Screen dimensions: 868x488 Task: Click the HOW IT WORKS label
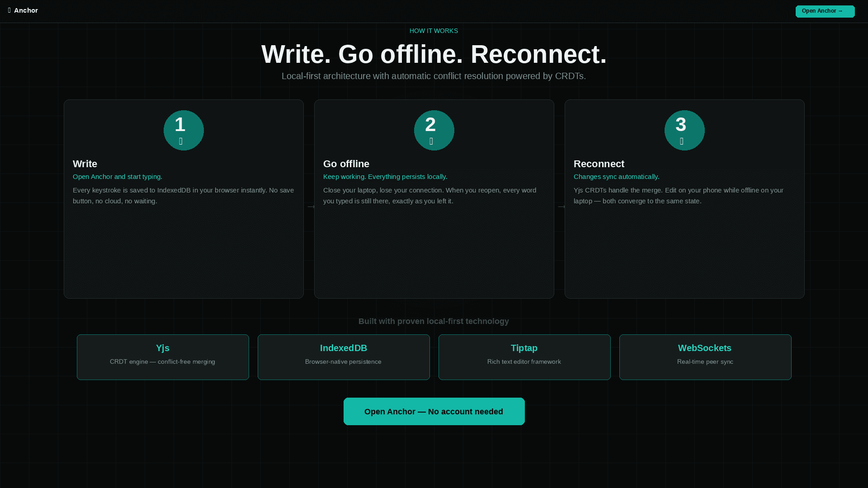click(434, 31)
